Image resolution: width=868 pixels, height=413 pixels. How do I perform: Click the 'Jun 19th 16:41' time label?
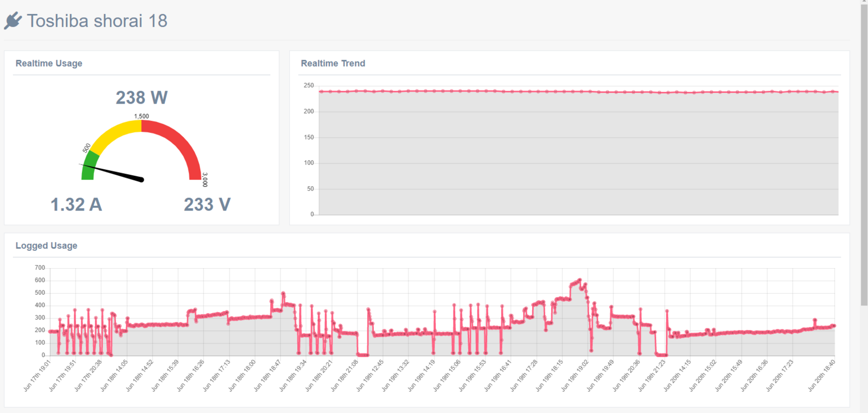498,375
